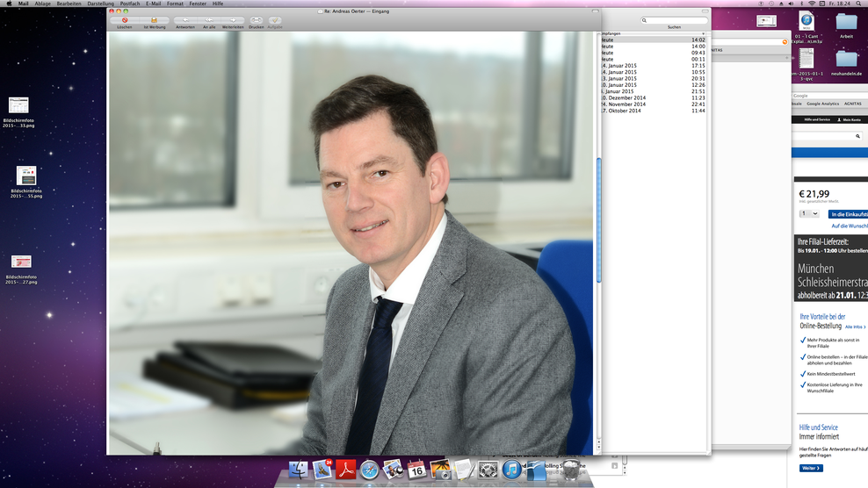This screenshot has height=488, width=868.
Task: Open the AGNITAS bookmark in browser
Action: click(x=852, y=104)
